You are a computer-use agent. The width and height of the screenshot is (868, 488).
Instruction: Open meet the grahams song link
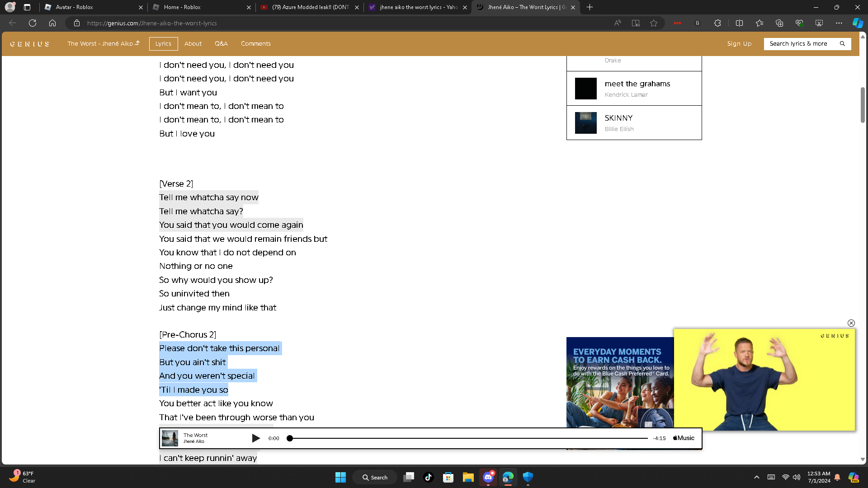click(634, 89)
